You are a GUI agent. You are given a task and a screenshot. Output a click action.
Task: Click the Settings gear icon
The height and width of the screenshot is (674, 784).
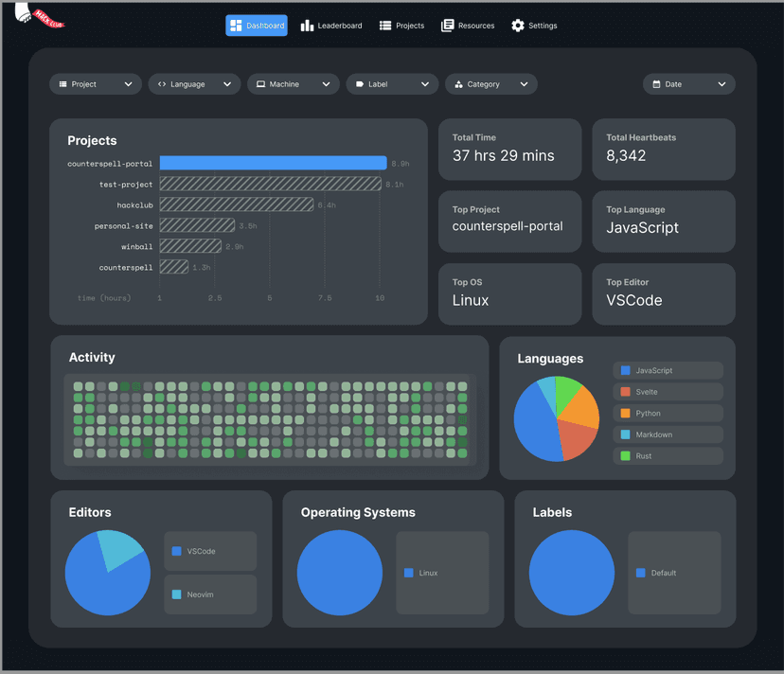pos(518,26)
